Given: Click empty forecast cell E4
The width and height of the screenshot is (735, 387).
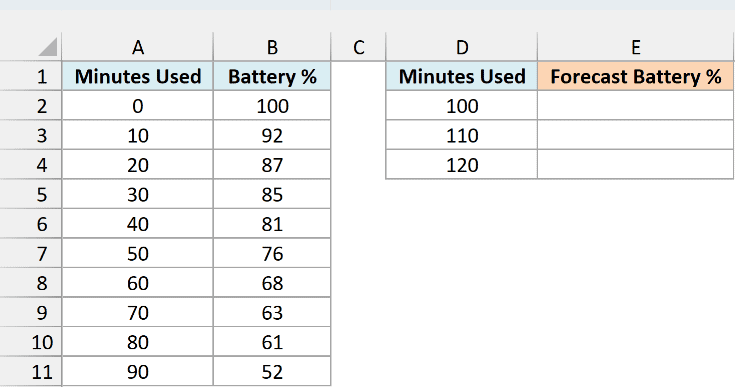Looking at the screenshot, I should (636, 164).
